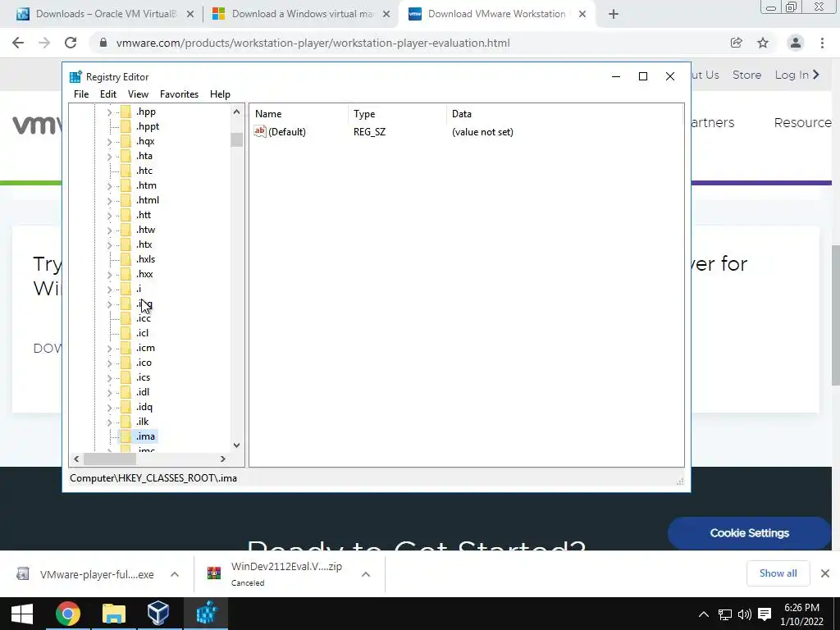Expand the .htm registry key
Viewport: 840px width, 630px height.
pos(109,185)
